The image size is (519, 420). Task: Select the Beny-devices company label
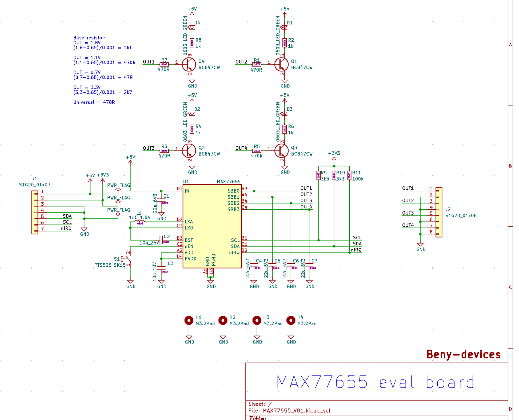click(463, 354)
